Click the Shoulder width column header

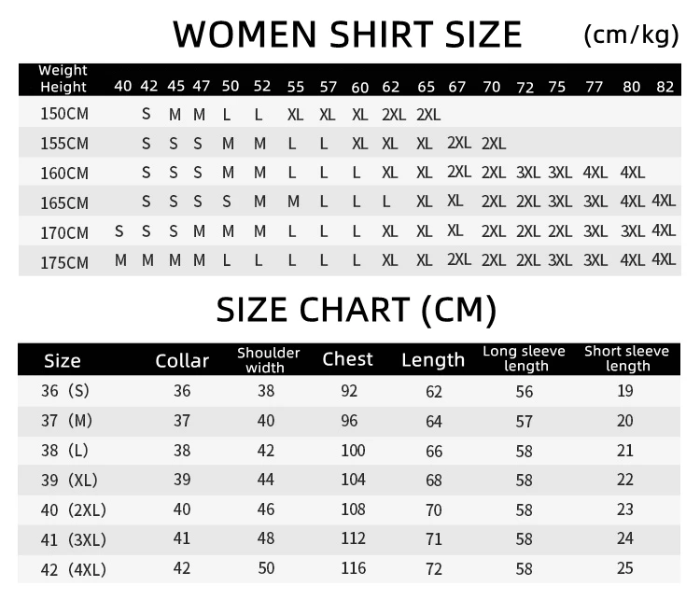(268, 360)
